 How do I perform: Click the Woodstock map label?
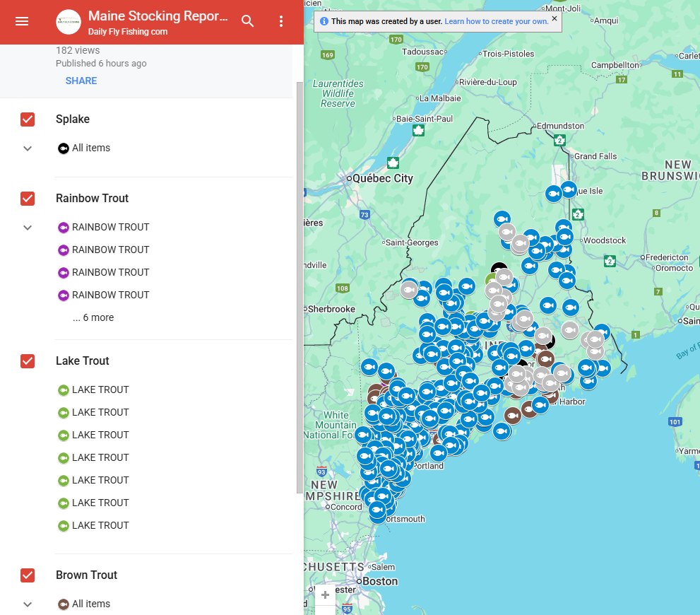point(605,240)
